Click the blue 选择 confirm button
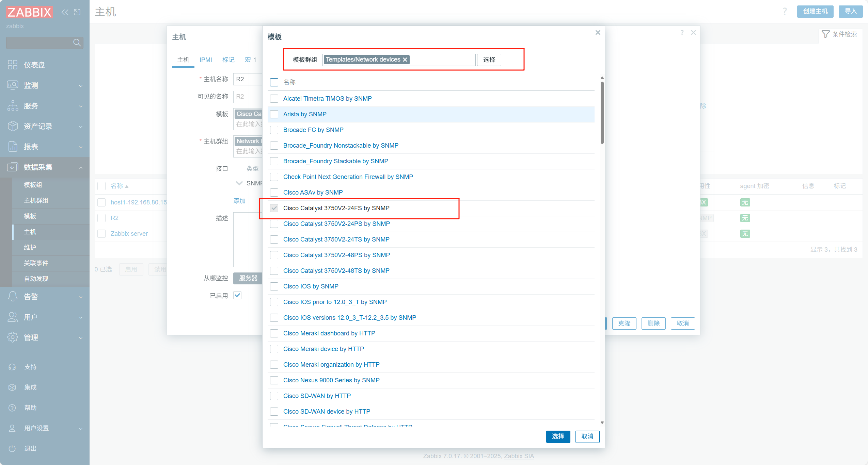868x465 pixels. tap(558, 436)
